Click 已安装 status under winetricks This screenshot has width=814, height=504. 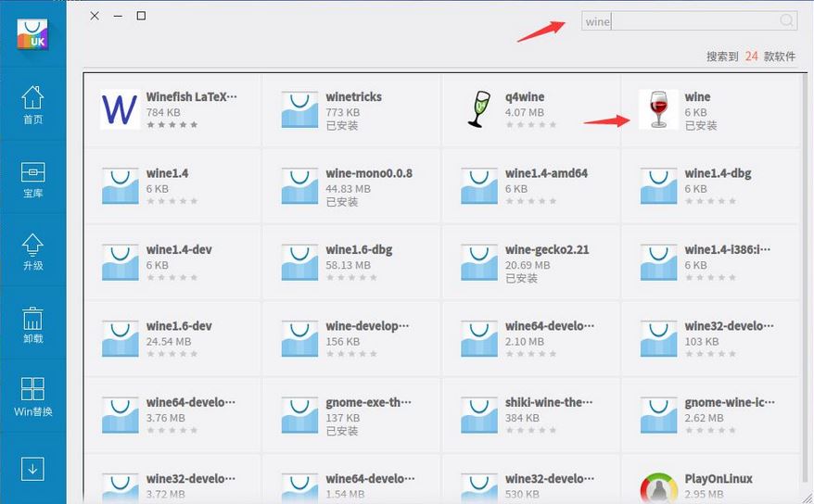341,125
